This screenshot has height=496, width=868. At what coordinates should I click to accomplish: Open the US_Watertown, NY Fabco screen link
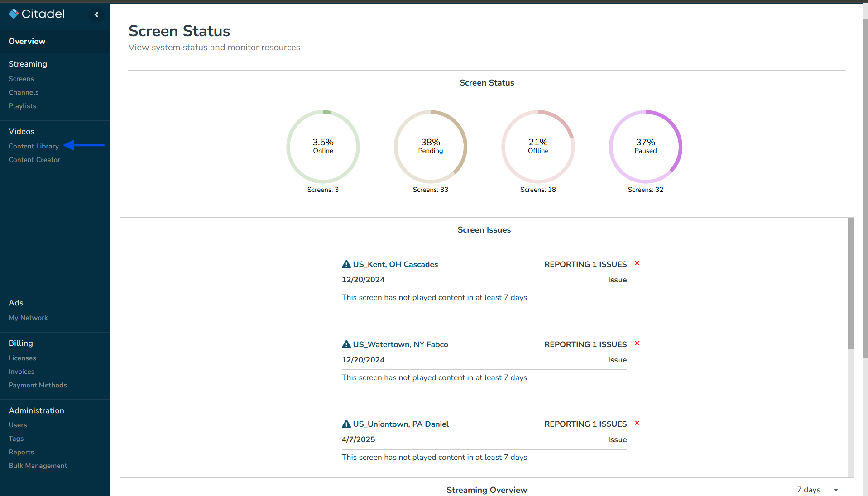point(400,344)
